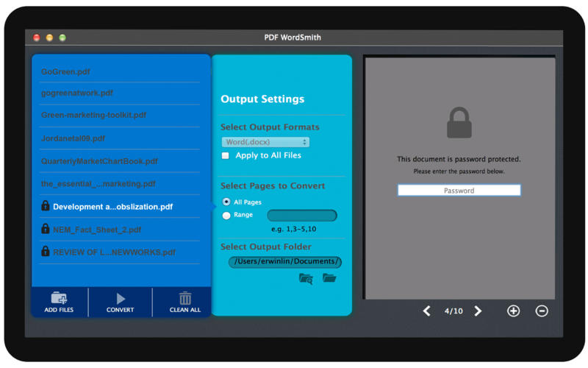Enable the Apply to All Files checkbox
This screenshot has width=588, height=368.
pos(226,155)
